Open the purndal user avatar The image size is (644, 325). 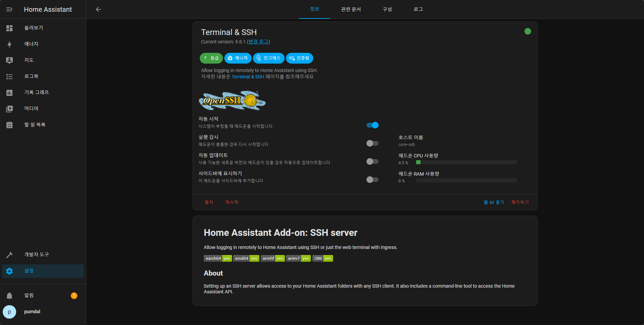pyautogui.click(x=9, y=312)
